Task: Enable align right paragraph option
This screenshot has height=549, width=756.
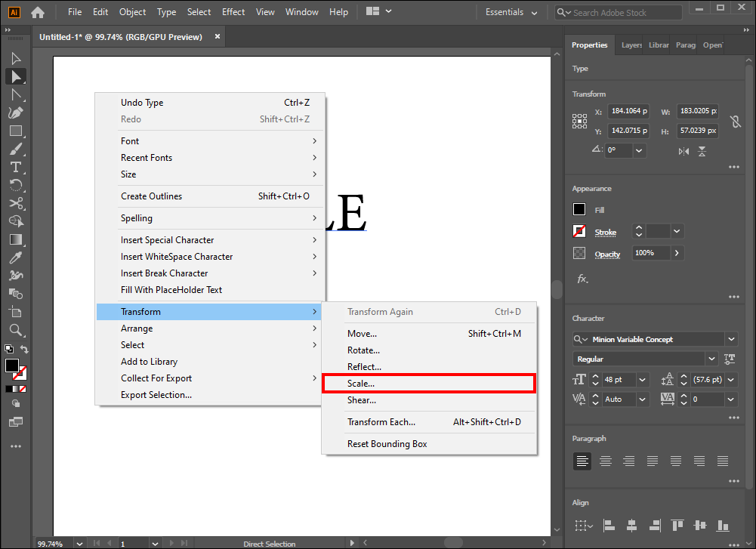Action: (628, 461)
